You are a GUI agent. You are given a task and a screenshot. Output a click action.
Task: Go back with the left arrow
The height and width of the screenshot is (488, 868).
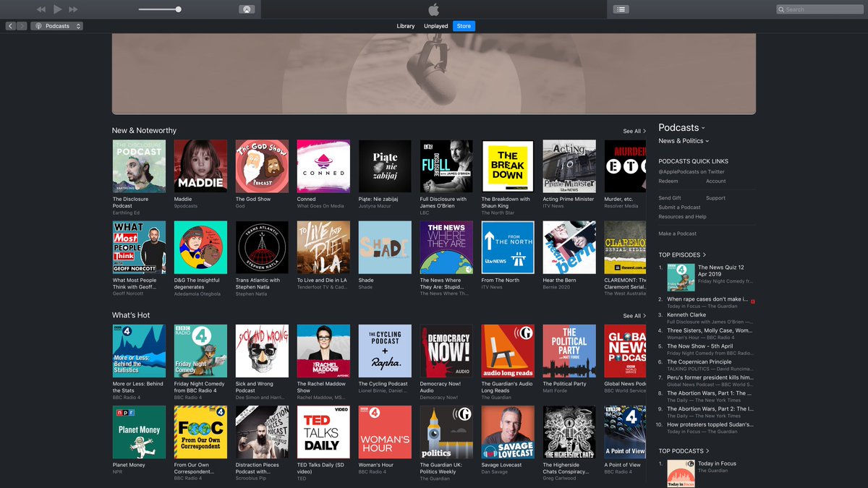tap(11, 26)
